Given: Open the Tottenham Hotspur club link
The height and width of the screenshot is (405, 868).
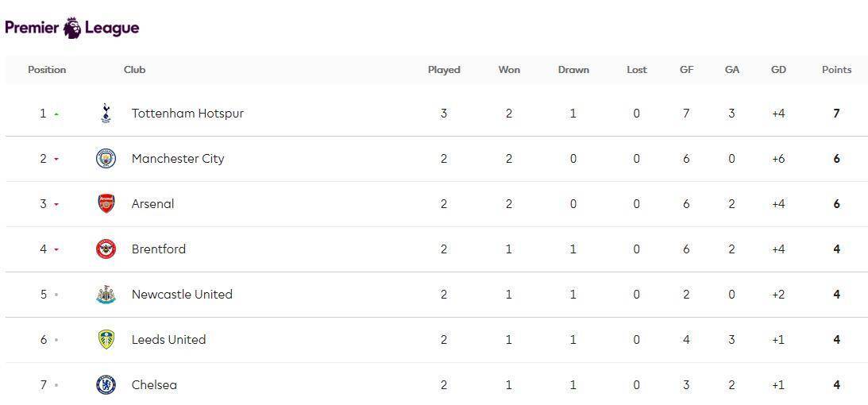Looking at the screenshot, I should [187, 114].
